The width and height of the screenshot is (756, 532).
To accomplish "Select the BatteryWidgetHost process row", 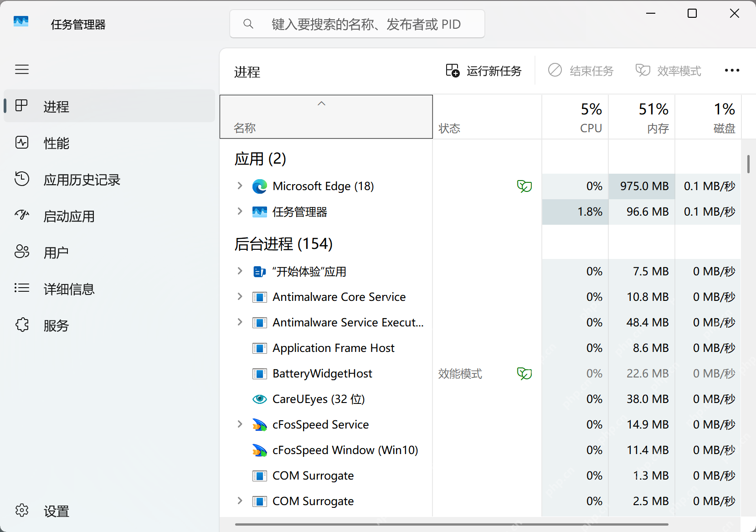I will coord(480,374).
